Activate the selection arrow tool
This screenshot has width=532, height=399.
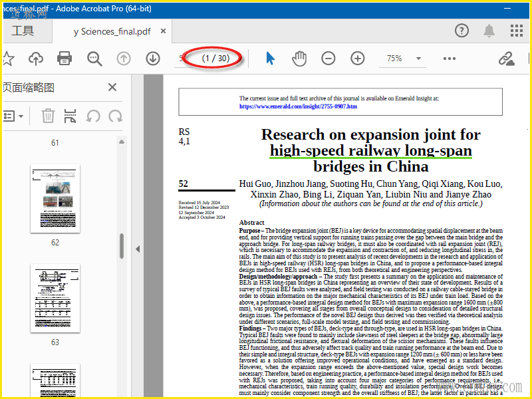pyautogui.click(x=270, y=59)
